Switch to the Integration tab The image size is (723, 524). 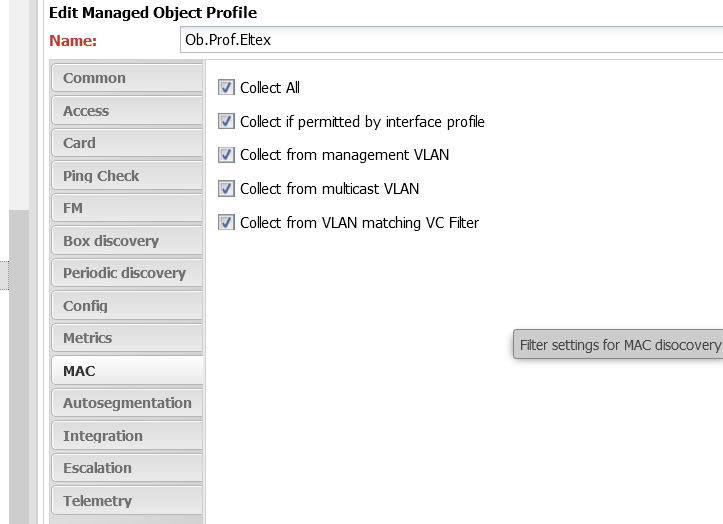pyautogui.click(x=127, y=436)
